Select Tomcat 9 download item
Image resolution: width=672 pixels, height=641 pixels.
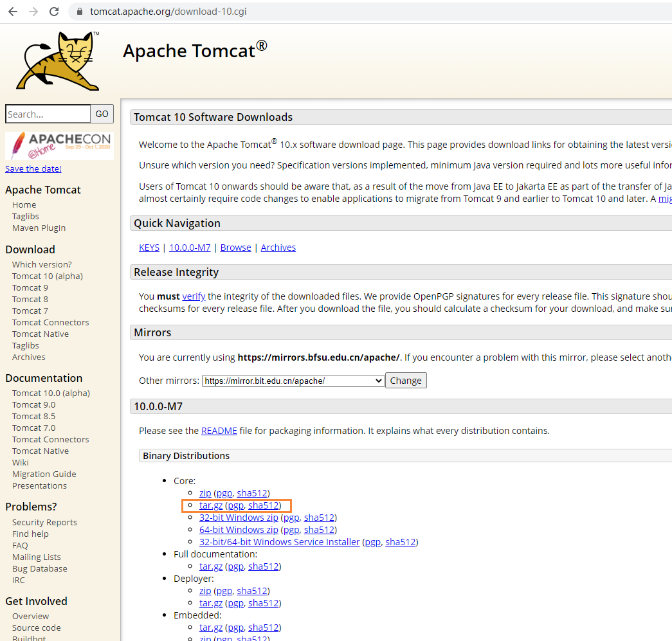pos(30,287)
